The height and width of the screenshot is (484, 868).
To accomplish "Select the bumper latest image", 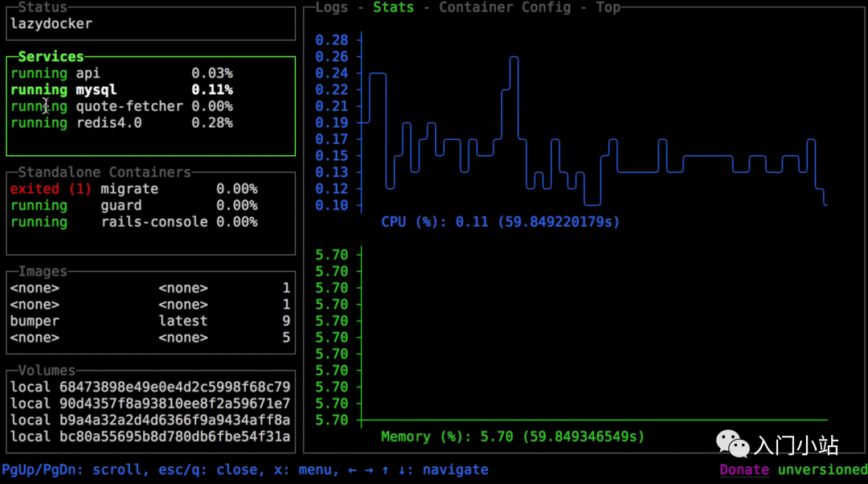I will 150,321.
